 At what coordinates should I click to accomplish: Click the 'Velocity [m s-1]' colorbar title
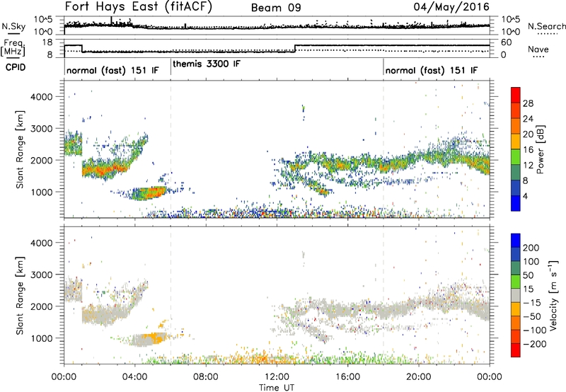[x=553, y=295]
